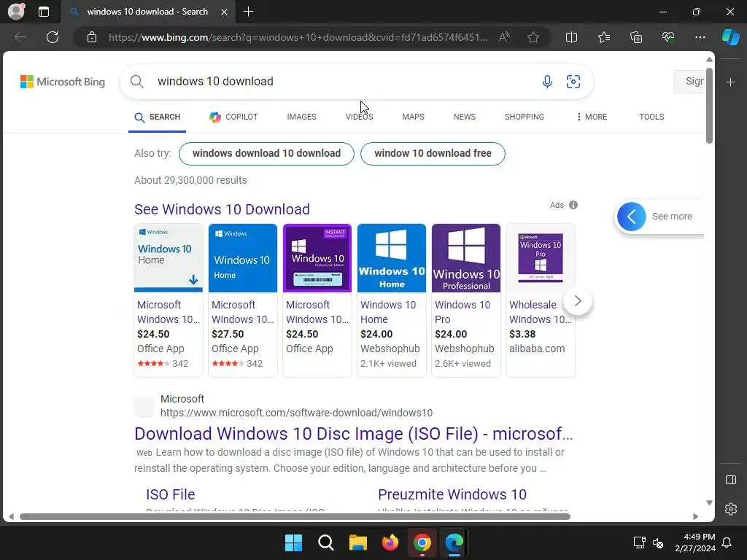Advance the product carousel right arrow
747x560 pixels.
[578, 301]
